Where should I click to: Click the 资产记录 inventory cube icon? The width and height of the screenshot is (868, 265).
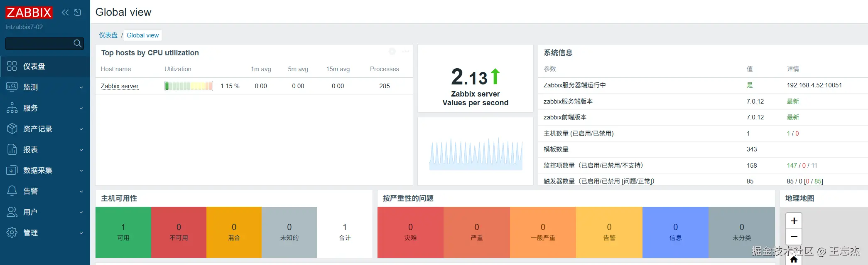[12, 129]
